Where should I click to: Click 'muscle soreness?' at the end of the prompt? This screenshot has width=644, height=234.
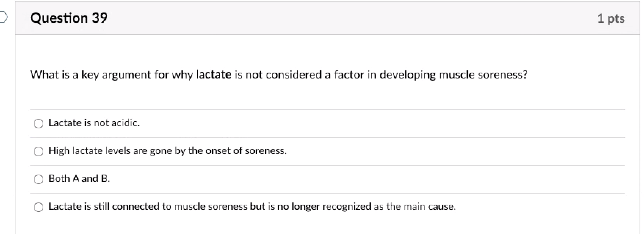coord(483,75)
